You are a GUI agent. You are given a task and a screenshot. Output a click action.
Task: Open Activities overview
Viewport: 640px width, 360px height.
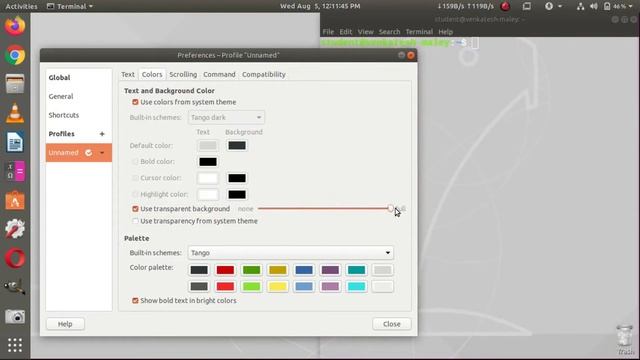point(21,6)
